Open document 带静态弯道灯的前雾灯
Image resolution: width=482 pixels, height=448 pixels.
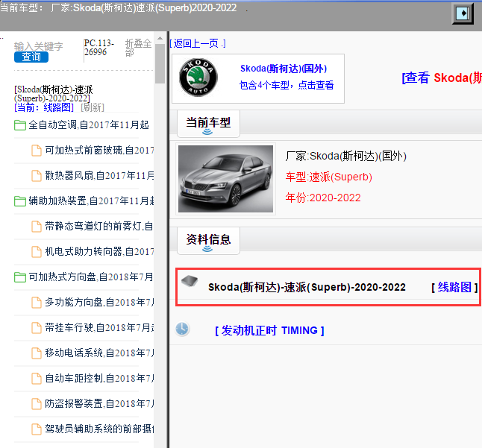pos(99,227)
